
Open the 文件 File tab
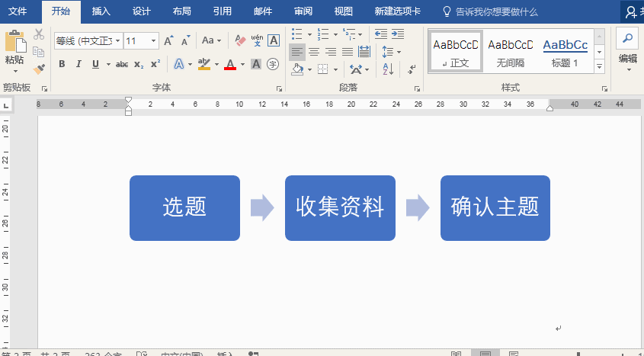pyautogui.click(x=18, y=11)
